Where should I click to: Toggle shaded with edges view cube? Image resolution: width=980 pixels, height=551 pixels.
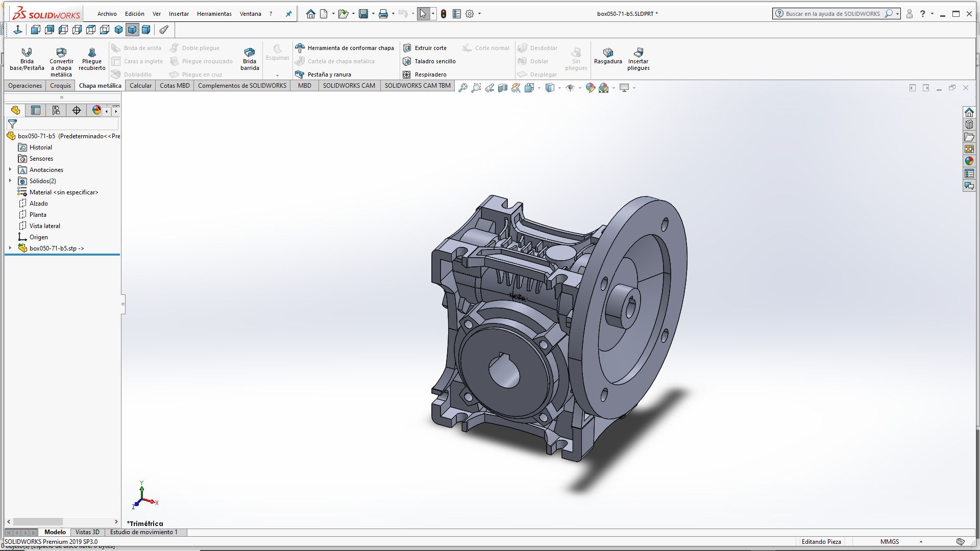click(x=132, y=30)
